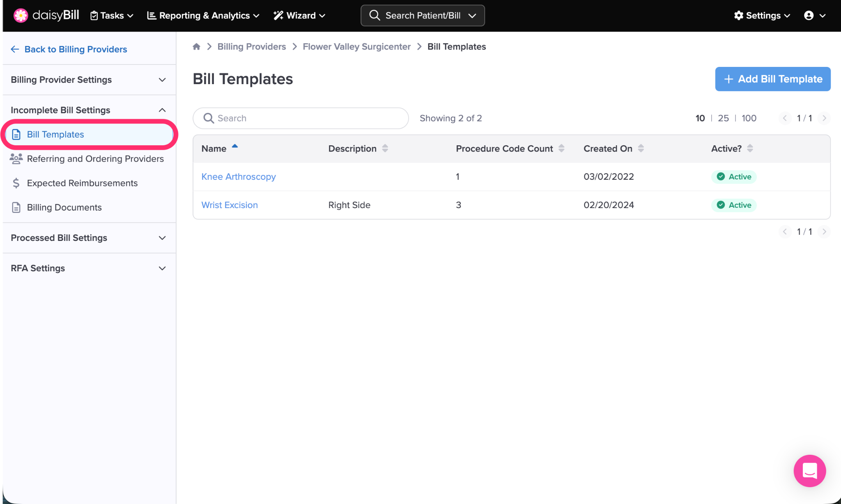
Task: Open the Tasks menu
Action: point(112,16)
